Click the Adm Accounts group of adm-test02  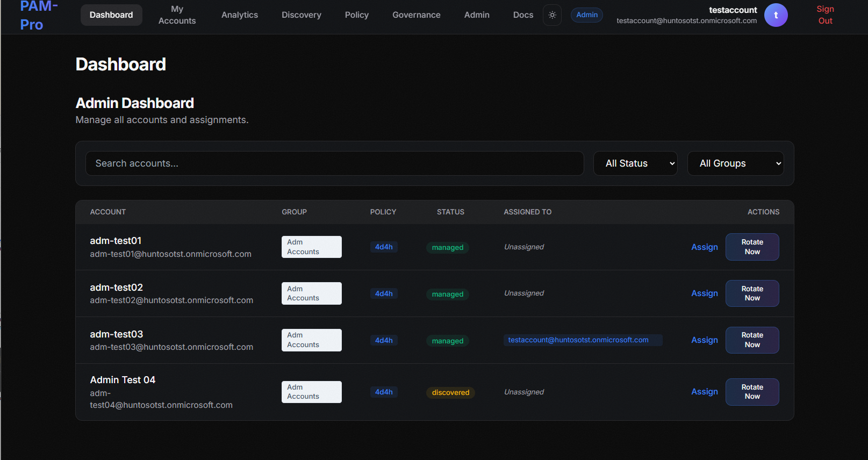[312, 293]
